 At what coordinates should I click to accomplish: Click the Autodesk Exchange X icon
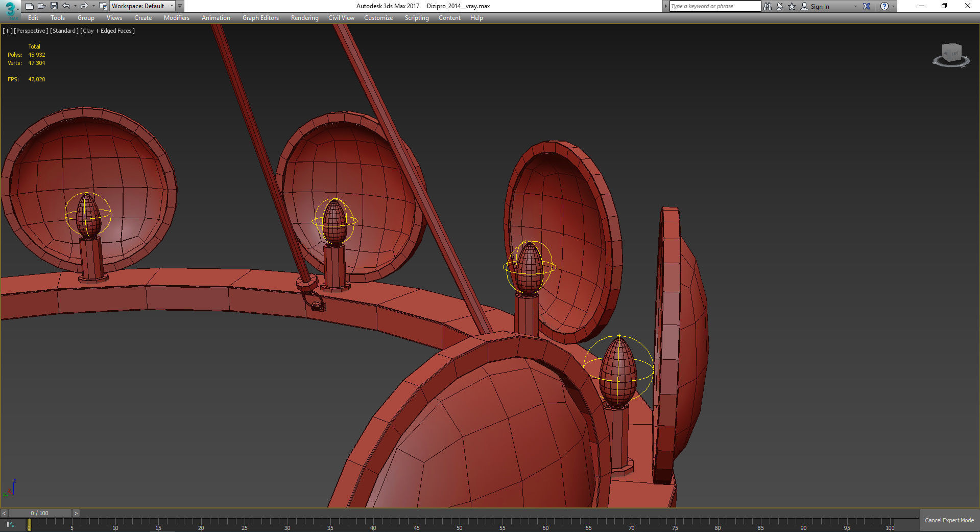pos(867,6)
